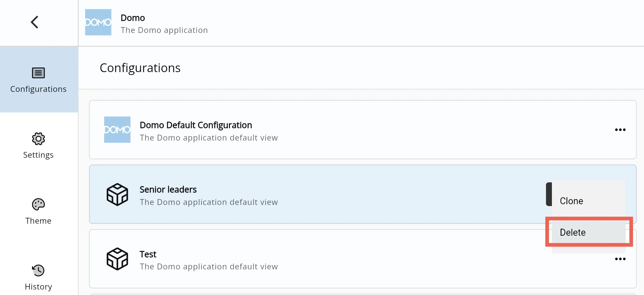The height and width of the screenshot is (295, 644).
Task: Click the description under Senior leaders
Action: 209,202
